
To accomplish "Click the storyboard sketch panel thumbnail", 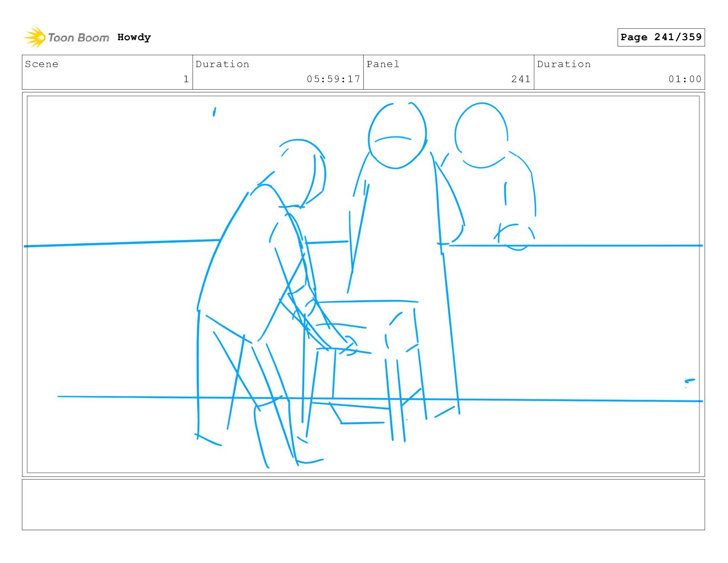I will 363,284.
